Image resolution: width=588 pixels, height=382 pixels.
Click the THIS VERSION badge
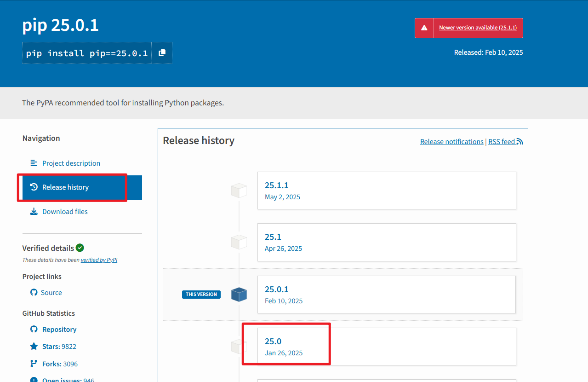[201, 295]
